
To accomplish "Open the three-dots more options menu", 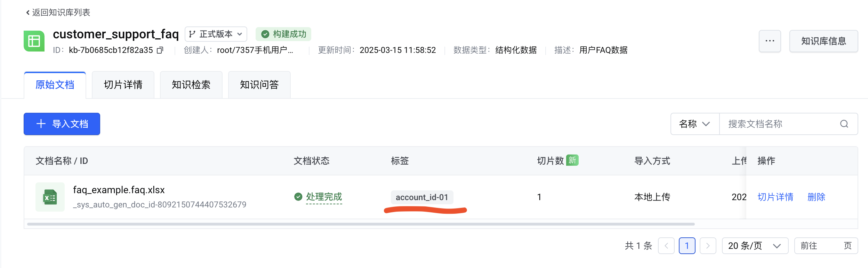I will (770, 41).
